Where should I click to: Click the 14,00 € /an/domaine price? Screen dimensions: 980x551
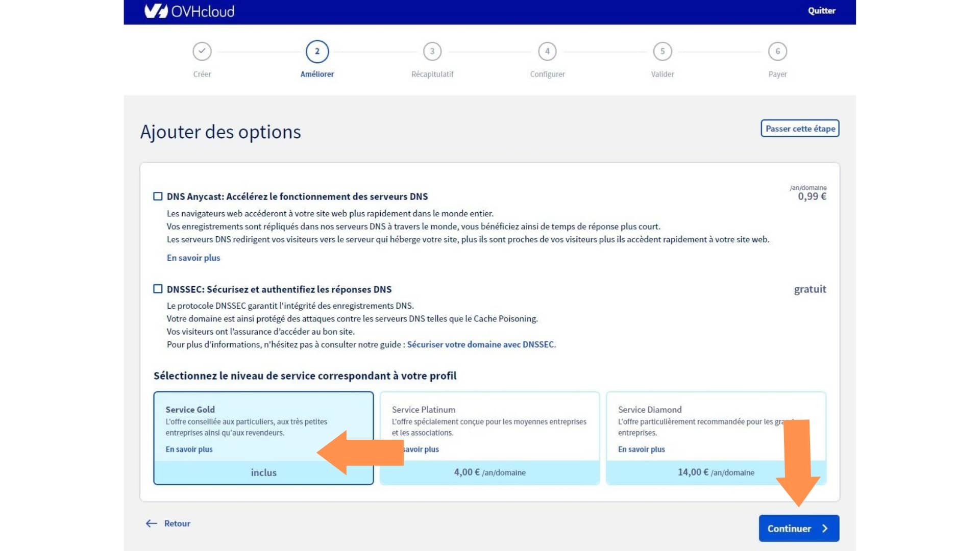point(716,472)
